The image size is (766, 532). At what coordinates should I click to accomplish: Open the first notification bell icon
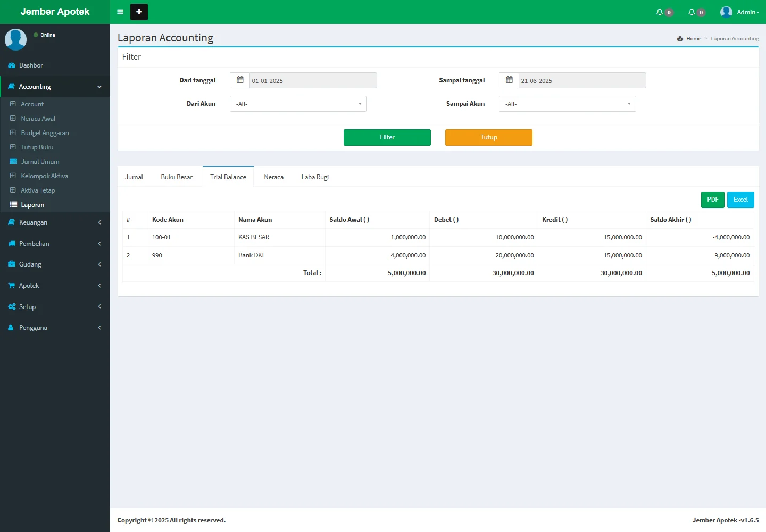[x=660, y=12]
